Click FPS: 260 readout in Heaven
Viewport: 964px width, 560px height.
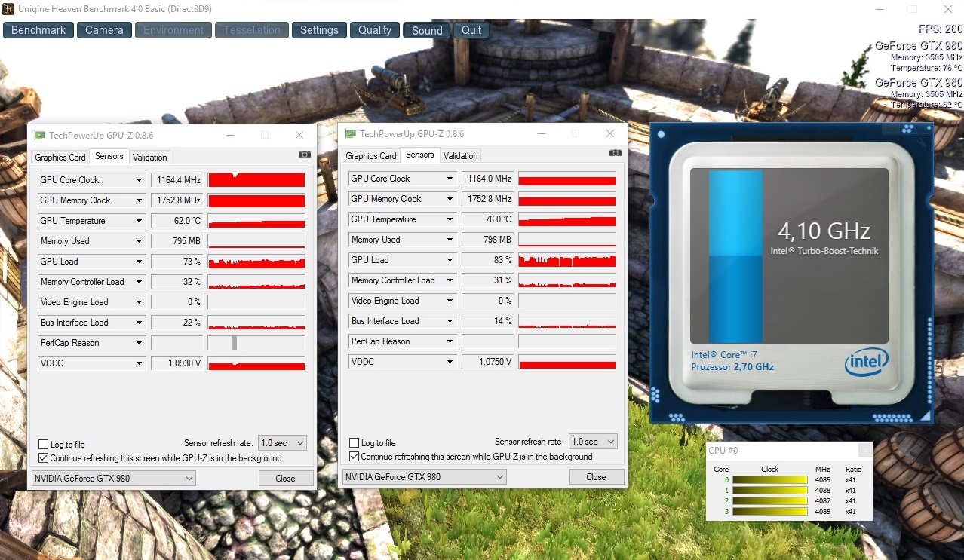(x=941, y=29)
